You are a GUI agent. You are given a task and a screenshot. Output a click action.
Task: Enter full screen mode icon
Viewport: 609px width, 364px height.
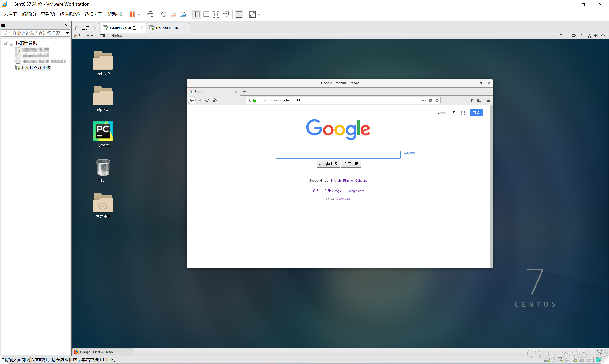[x=216, y=14]
